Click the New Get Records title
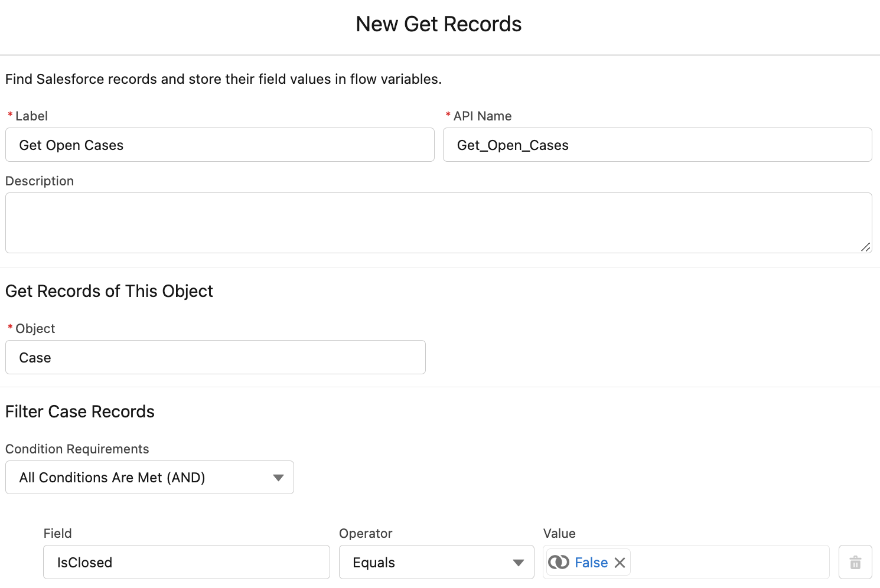The height and width of the screenshot is (588, 880). tap(439, 24)
